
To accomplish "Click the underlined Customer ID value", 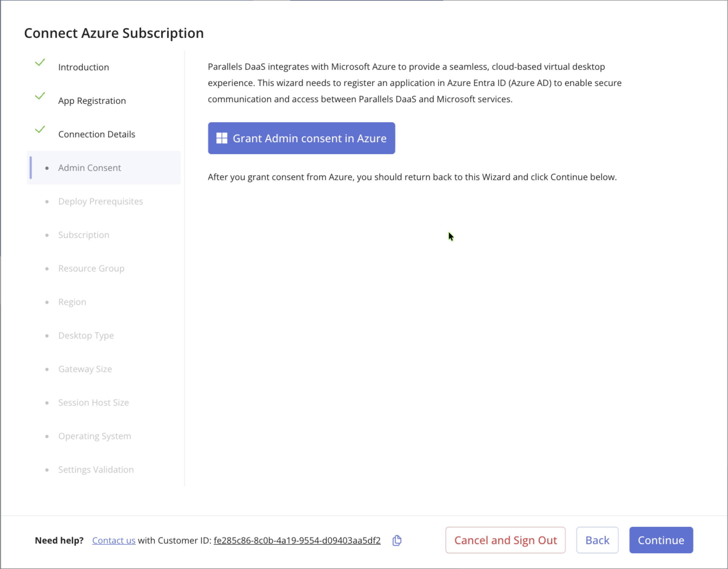I will point(297,540).
